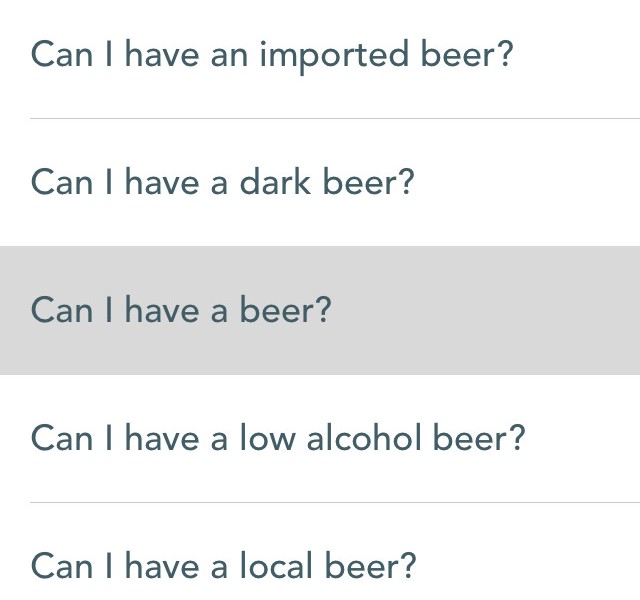Click the phrase mentioning local beer
This screenshot has width=640, height=600.
click(x=223, y=566)
